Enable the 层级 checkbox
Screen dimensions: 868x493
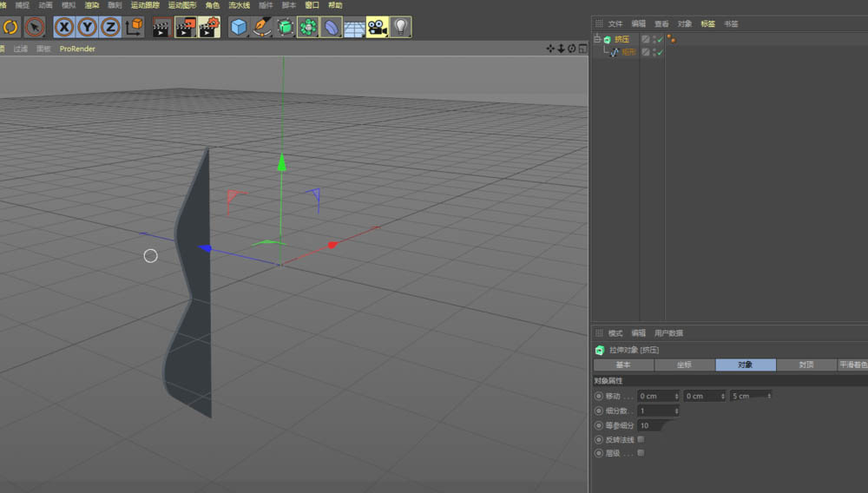(641, 452)
